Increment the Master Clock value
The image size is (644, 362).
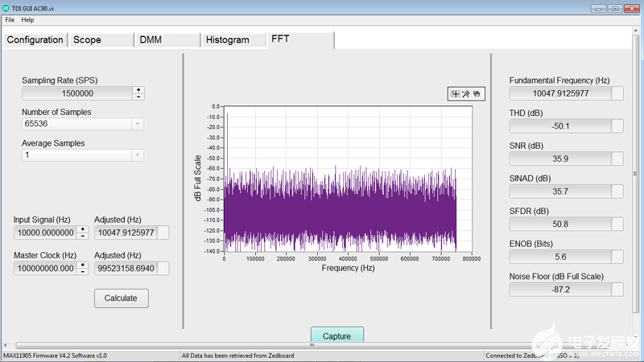(x=83, y=265)
